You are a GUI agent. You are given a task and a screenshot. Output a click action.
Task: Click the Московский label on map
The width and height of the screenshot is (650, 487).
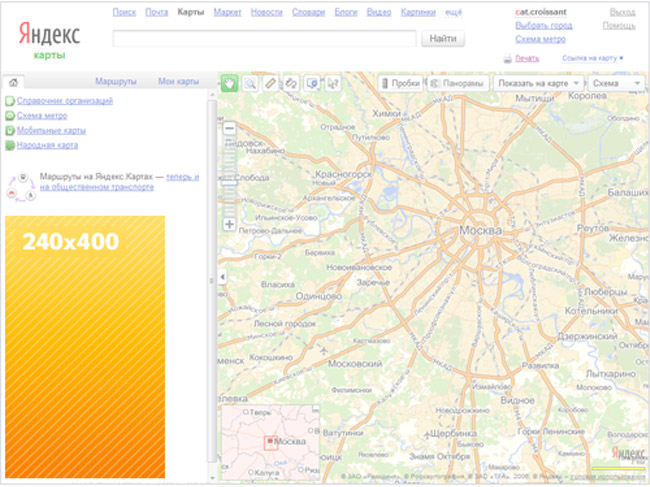(355, 363)
